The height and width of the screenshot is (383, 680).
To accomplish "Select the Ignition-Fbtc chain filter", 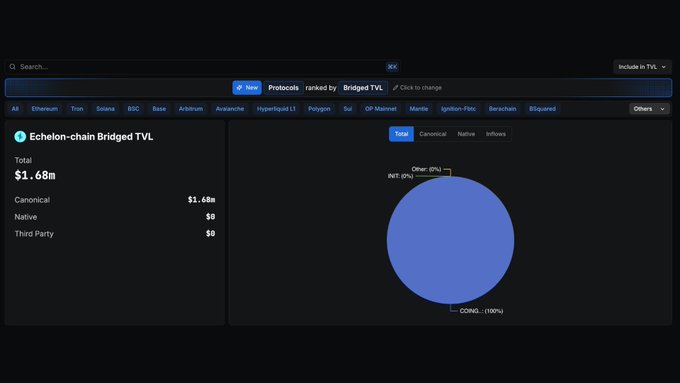I will click(x=458, y=109).
